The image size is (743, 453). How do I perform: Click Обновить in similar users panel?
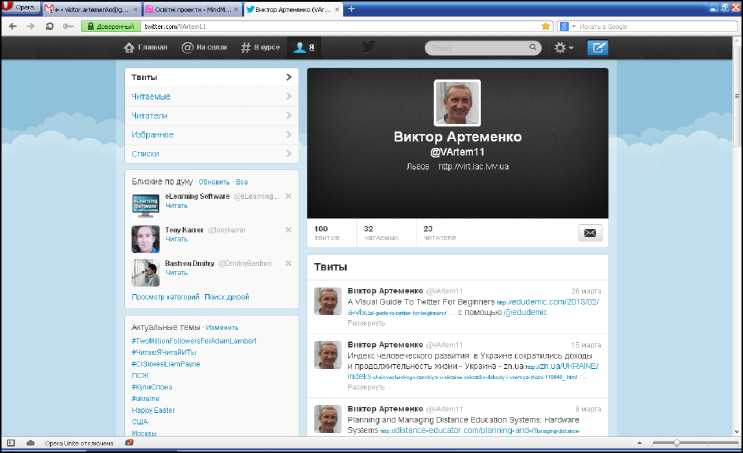click(214, 182)
